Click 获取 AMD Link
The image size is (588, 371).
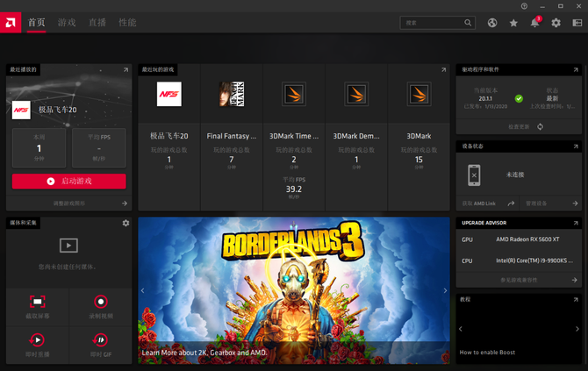click(478, 203)
